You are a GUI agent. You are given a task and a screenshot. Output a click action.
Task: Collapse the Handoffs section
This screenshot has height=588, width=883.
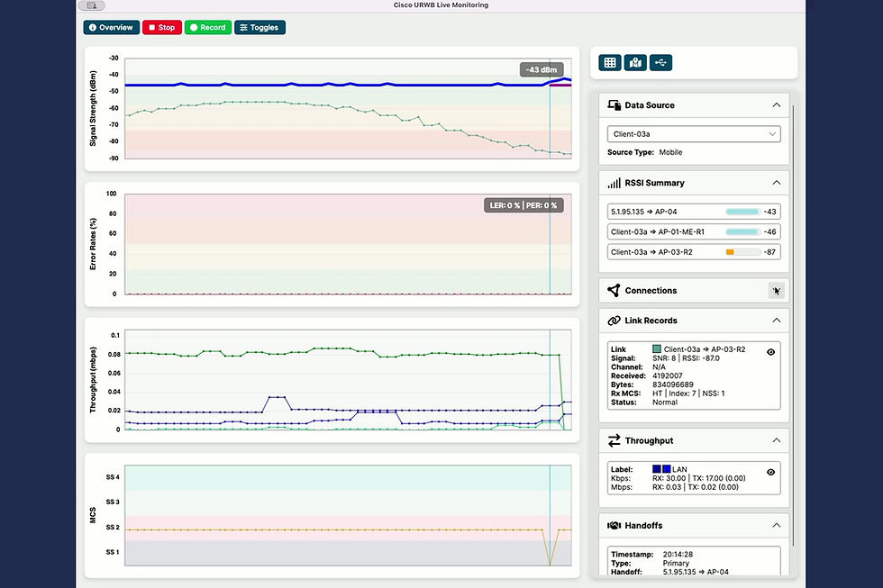pos(777,525)
